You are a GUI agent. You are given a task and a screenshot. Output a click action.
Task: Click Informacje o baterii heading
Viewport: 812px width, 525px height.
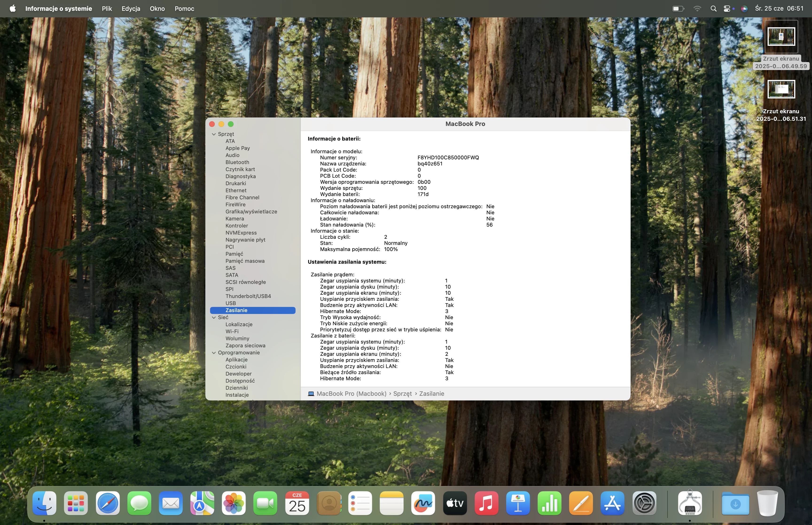(x=334, y=139)
